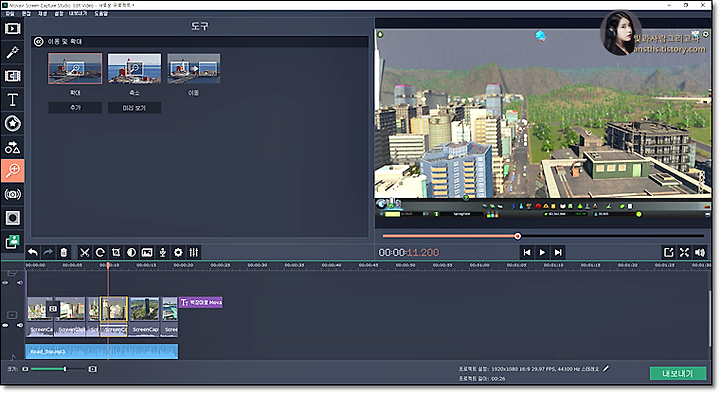The height and width of the screenshot is (393, 720).
Task: Zoom out timeline with small frame icon
Action: point(25,369)
